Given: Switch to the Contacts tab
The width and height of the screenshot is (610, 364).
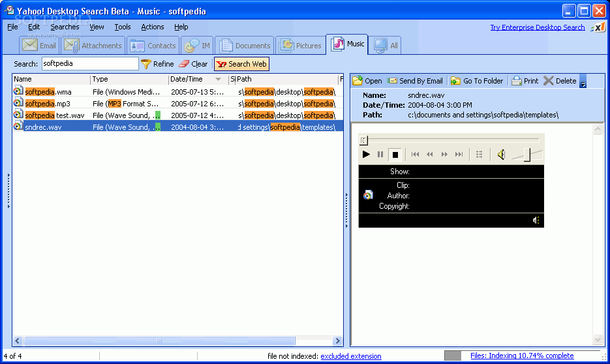Looking at the screenshot, I should click(x=153, y=46).
